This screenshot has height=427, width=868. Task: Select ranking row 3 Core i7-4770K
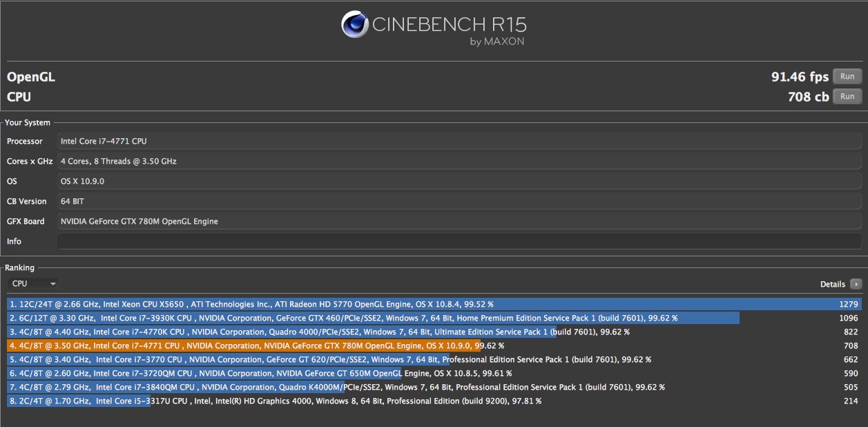pyautogui.click(x=434, y=332)
